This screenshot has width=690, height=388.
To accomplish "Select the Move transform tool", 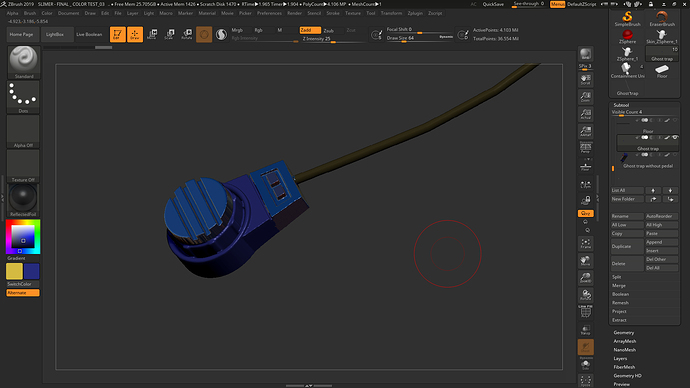I will pos(152,34).
